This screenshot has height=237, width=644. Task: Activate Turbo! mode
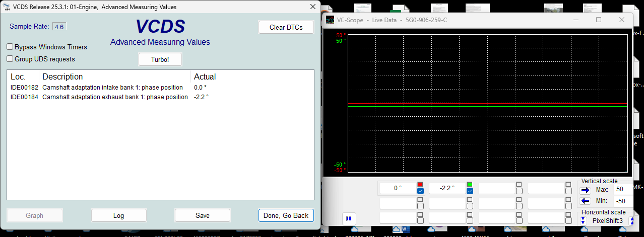click(x=160, y=59)
